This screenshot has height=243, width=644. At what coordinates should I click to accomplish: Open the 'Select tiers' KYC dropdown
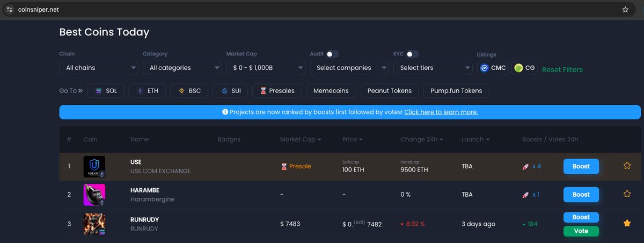433,68
